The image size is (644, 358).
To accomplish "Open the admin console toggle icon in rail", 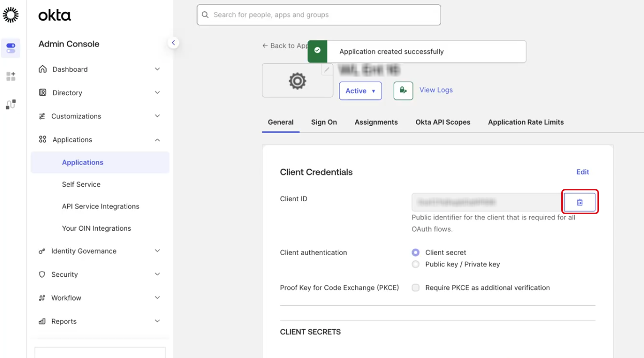I will point(11,48).
